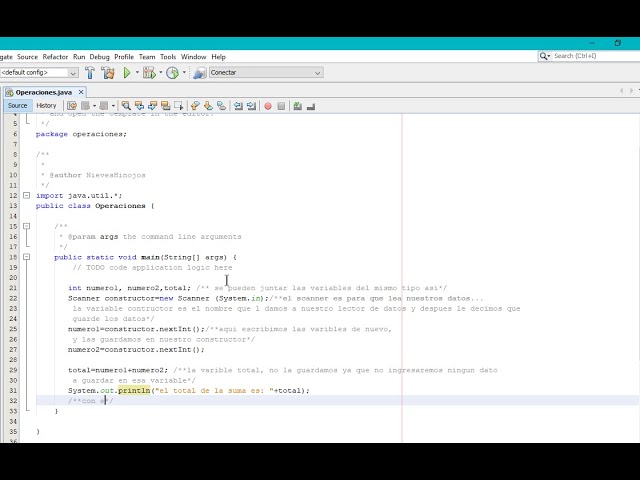Run the project with green play button

pyautogui.click(x=127, y=73)
